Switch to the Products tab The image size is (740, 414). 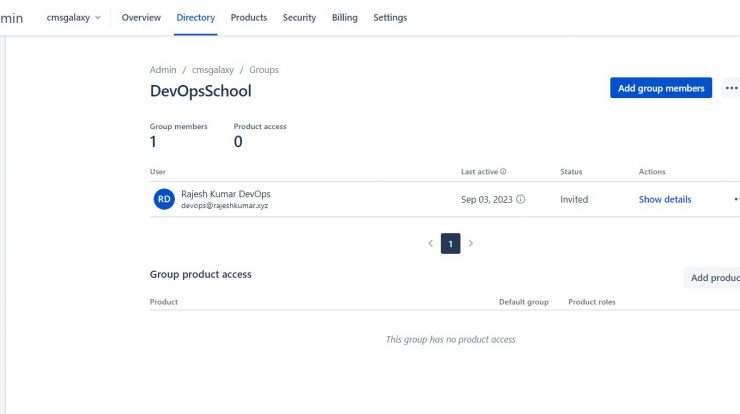(x=249, y=17)
